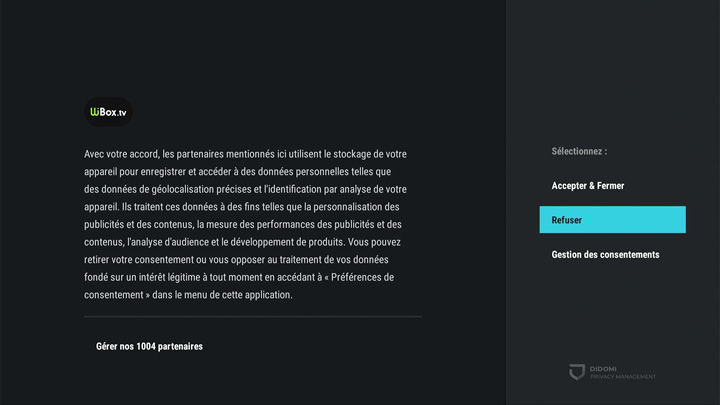Open Gestion des consentements
This screenshot has width=720, height=405.
(605, 255)
